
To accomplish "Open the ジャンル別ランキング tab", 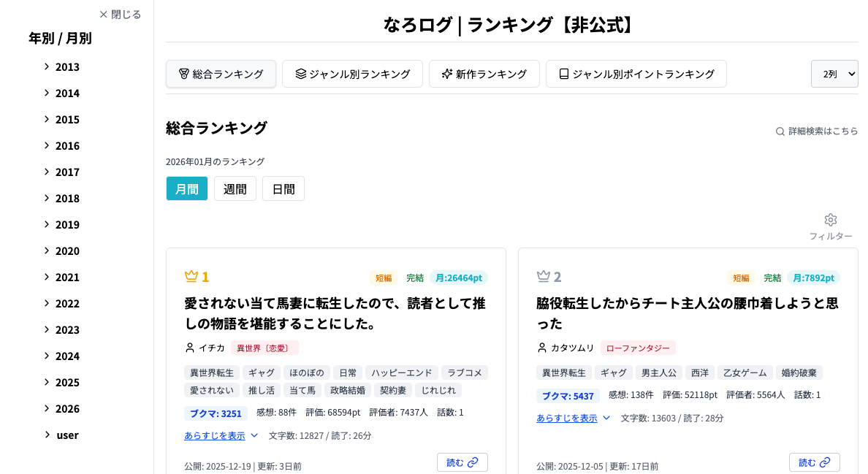I will point(352,74).
